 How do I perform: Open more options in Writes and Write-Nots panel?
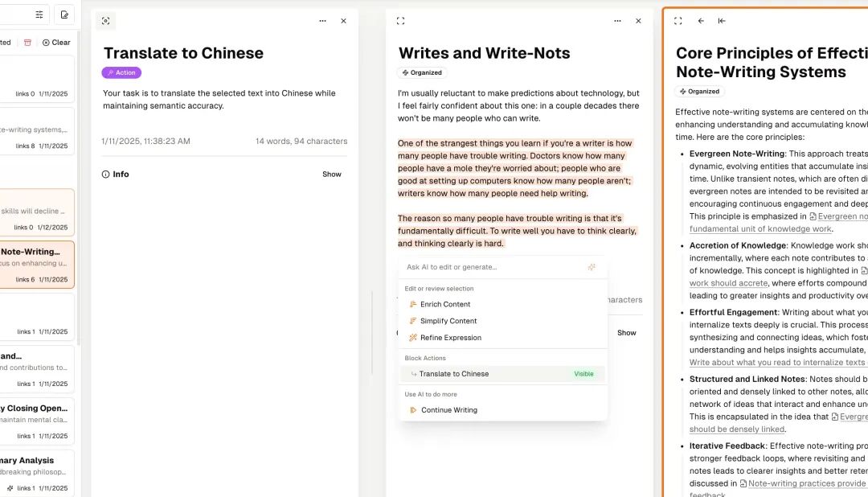coord(617,21)
